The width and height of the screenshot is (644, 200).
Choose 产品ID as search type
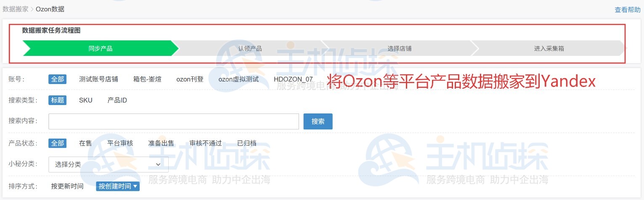point(117,100)
